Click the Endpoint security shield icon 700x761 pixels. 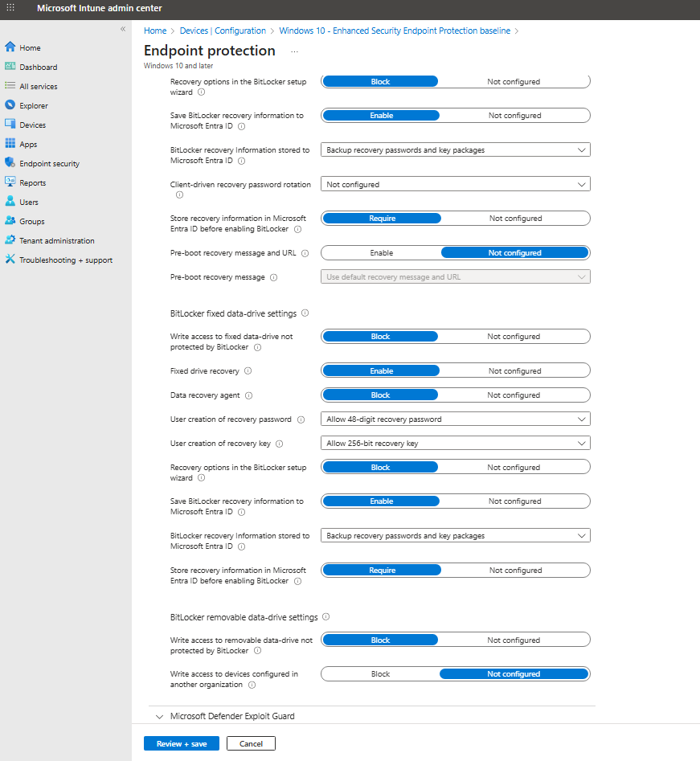10,162
